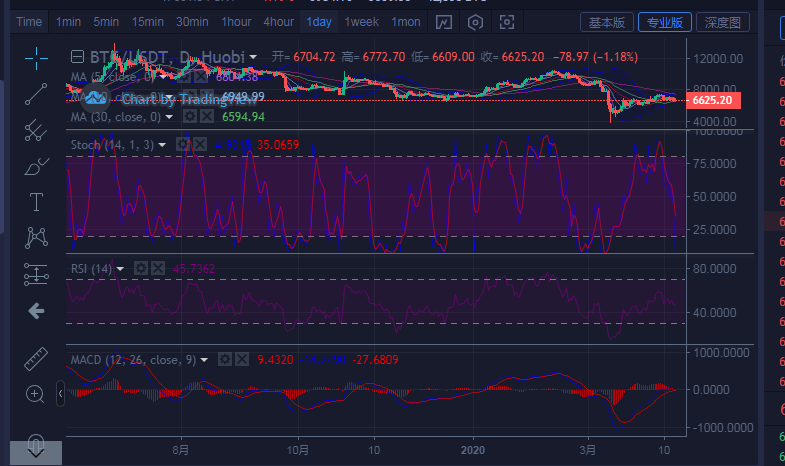The width and height of the screenshot is (785, 466).
Task: Select the text annotation tool
Action: coord(36,202)
